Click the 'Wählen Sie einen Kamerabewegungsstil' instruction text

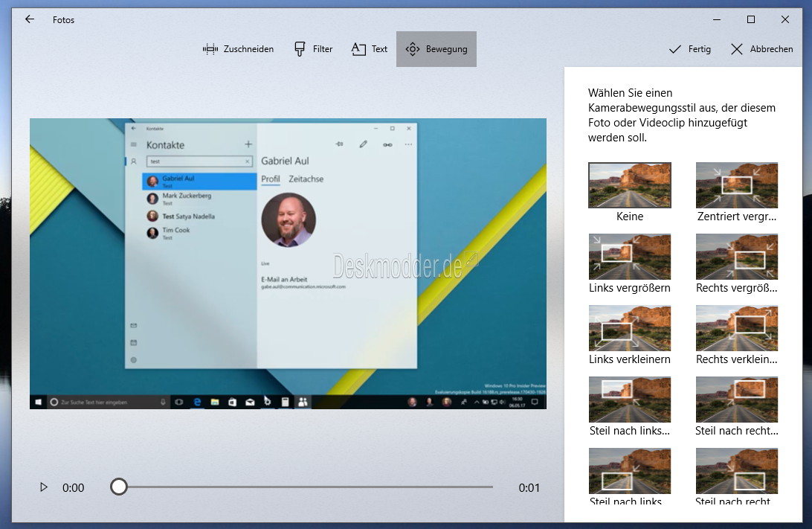click(681, 115)
